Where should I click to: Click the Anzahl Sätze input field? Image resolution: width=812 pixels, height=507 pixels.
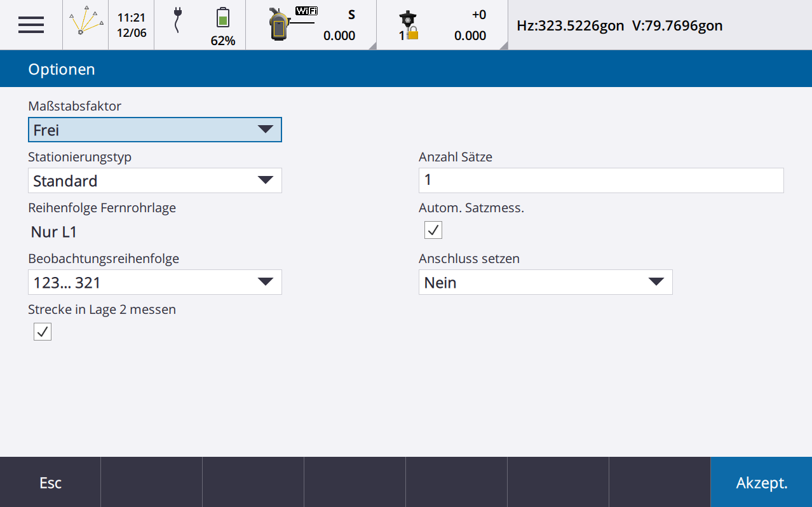tap(600, 180)
